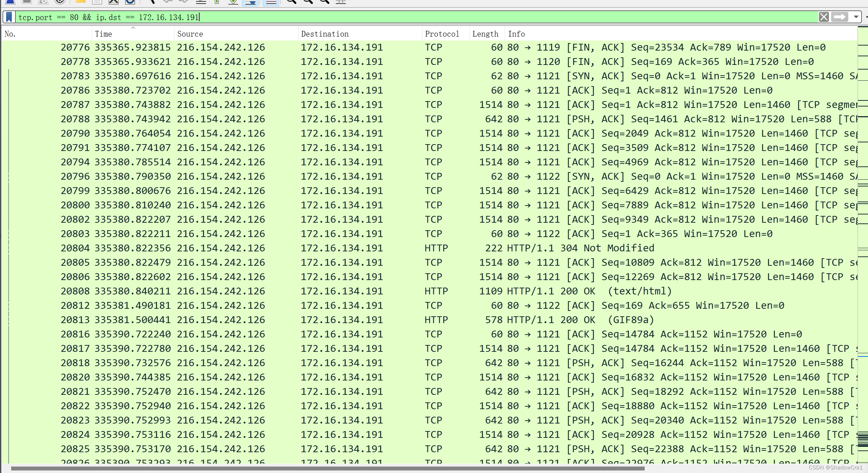Select packet 20812 with Ack=655
868x473 pixels.
(429, 306)
